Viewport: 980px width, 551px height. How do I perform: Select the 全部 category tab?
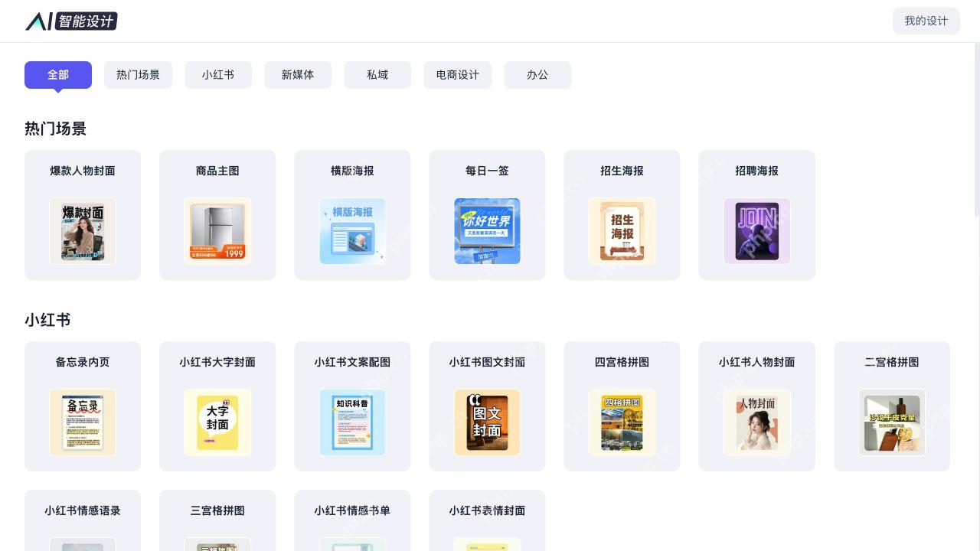[x=58, y=75]
